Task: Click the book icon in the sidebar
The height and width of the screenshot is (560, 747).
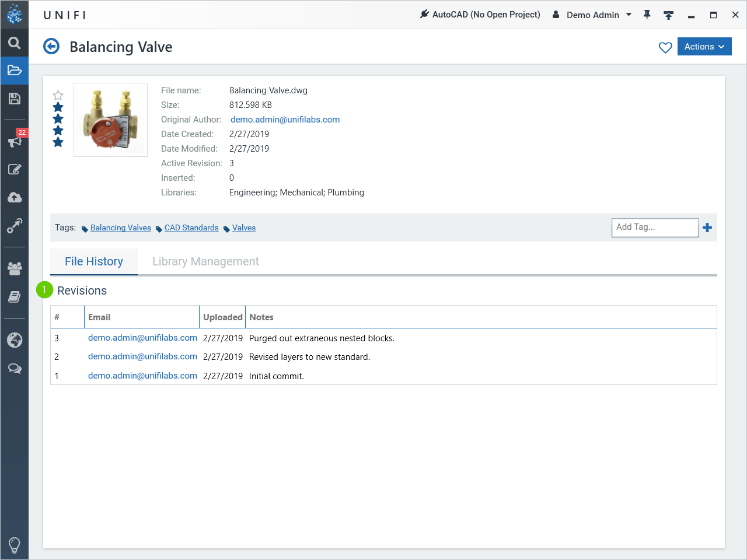Action: pyautogui.click(x=15, y=297)
